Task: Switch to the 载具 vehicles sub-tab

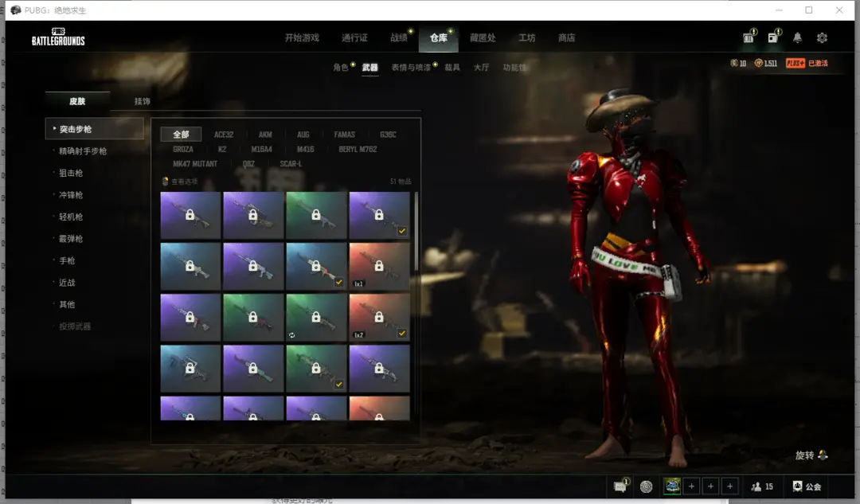Action: [452, 67]
